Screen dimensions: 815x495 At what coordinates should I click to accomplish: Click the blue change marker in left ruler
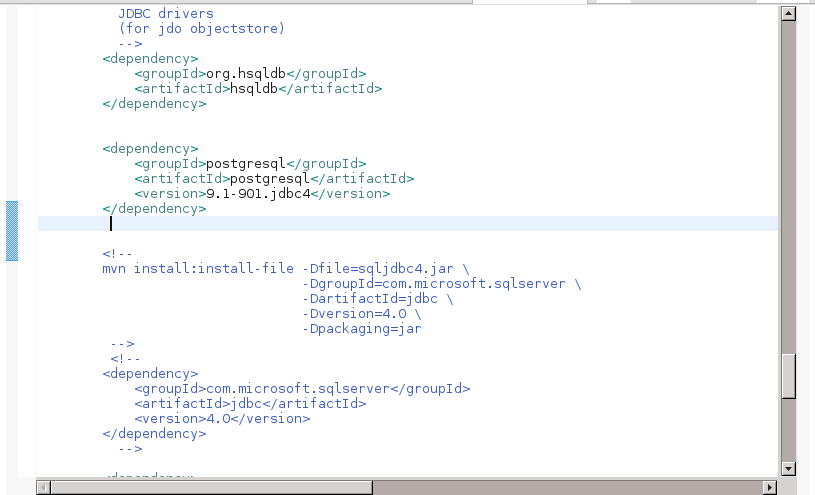point(12,231)
